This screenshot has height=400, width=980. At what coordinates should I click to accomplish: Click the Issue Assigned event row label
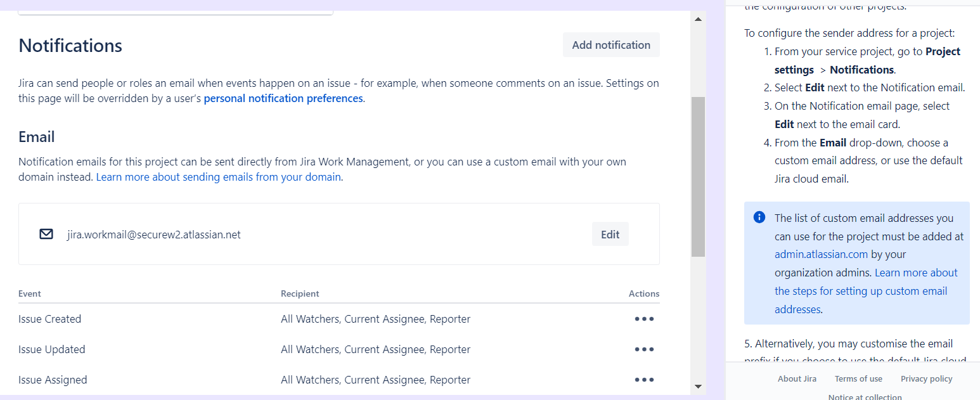coord(53,380)
